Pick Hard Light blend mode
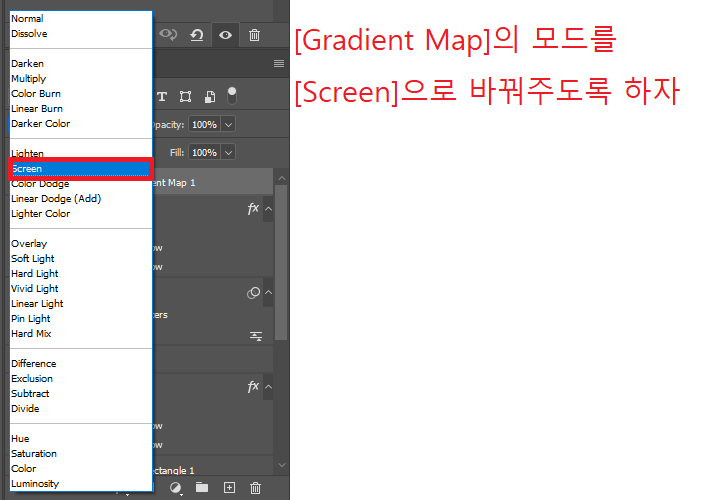 (x=81, y=273)
